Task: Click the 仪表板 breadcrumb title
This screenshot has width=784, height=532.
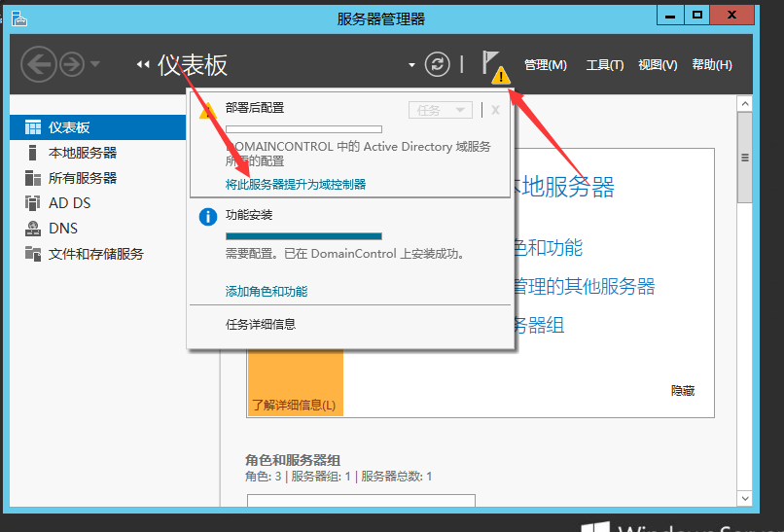Action: point(193,65)
